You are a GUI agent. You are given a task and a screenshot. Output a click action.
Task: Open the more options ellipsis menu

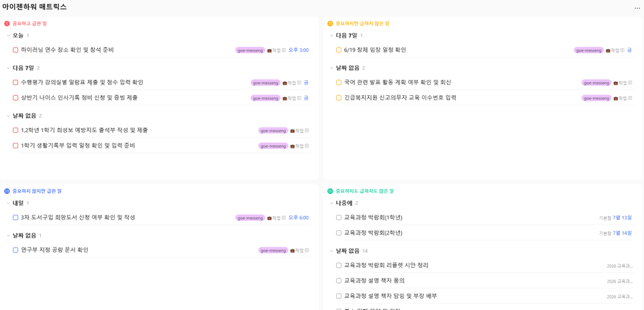pos(637,8)
